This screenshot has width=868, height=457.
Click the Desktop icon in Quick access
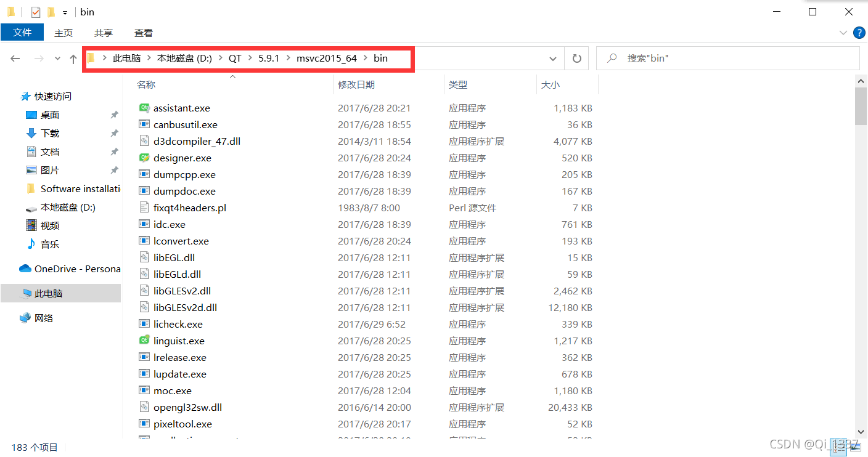(31, 115)
